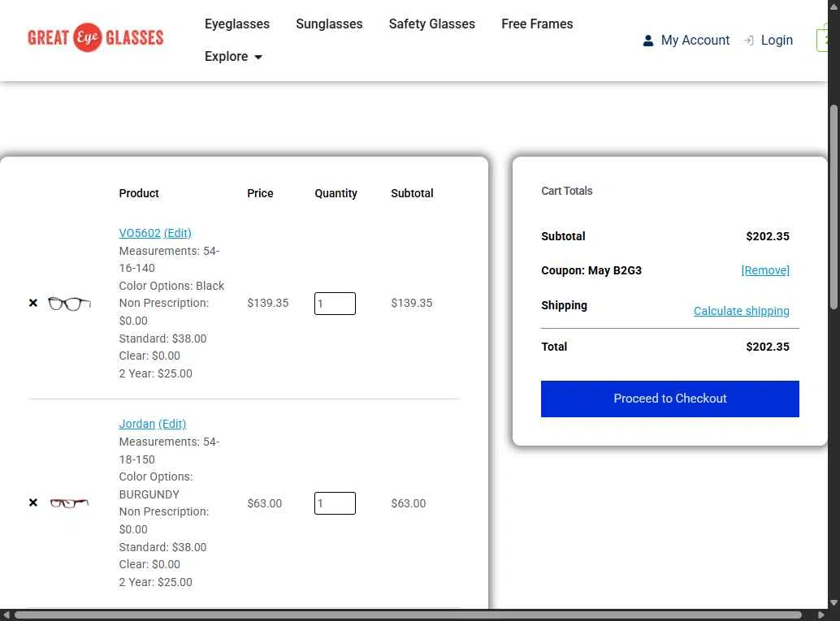Open the Jordan burgundy glasses thumbnail
Image resolution: width=840 pixels, height=621 pixels.
(x=69, y=503)
